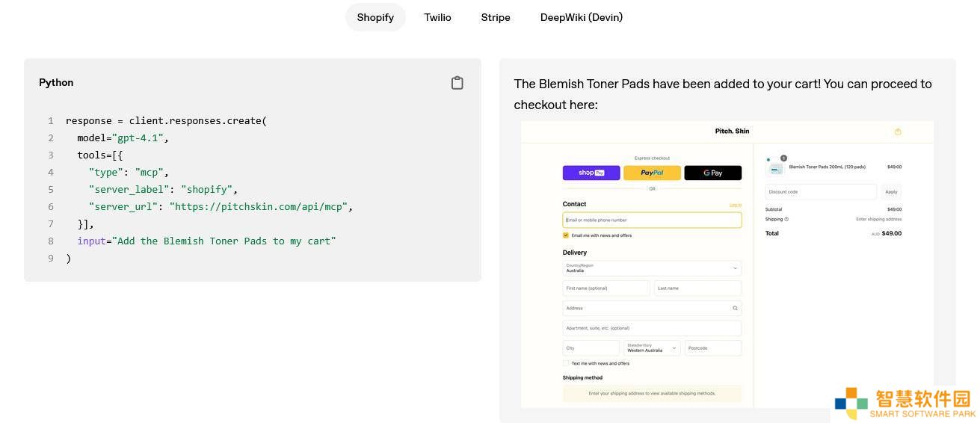This screenshot has height=423, width=980.
Task: Click the Shipping help question-mark icon
Action: click(786, 219)
